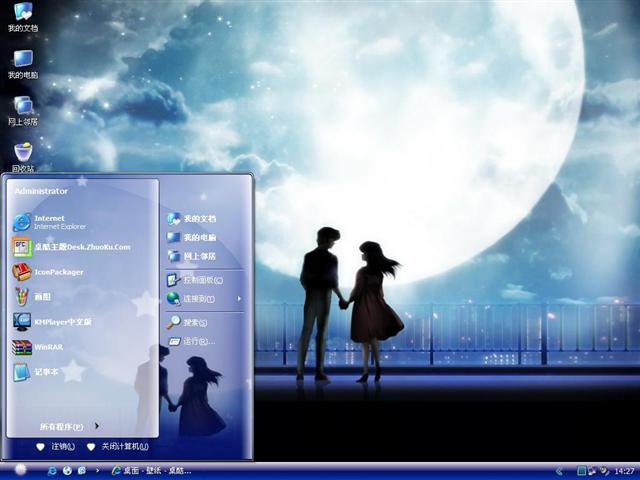Launch IconPackager from Start menu
The image size is (640, 480).
tap(48, 272)
